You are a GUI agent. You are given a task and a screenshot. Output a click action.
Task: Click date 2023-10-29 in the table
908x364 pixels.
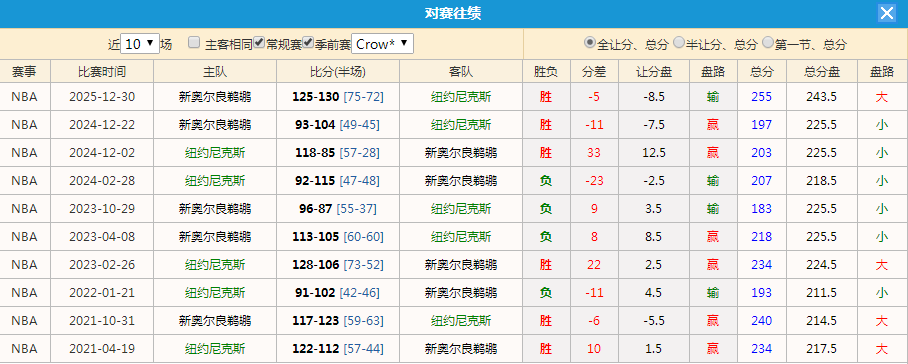(102, 208)
